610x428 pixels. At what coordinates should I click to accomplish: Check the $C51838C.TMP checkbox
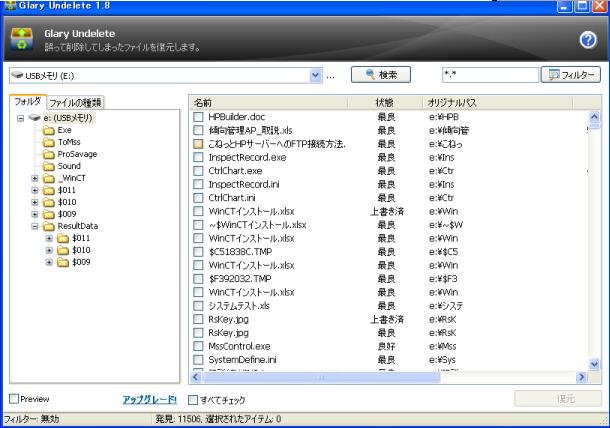click(x=198, y=252)
